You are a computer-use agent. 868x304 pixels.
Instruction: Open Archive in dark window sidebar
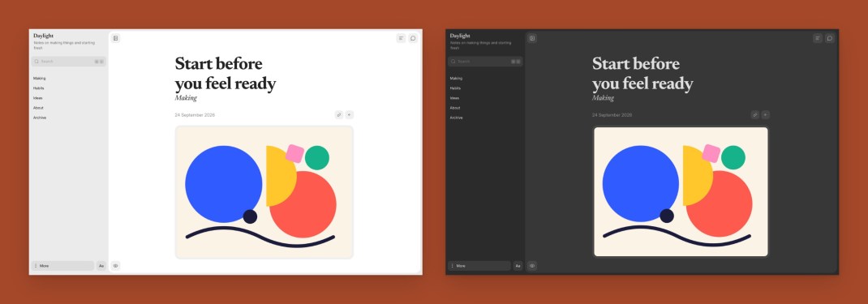pos(457,118)
